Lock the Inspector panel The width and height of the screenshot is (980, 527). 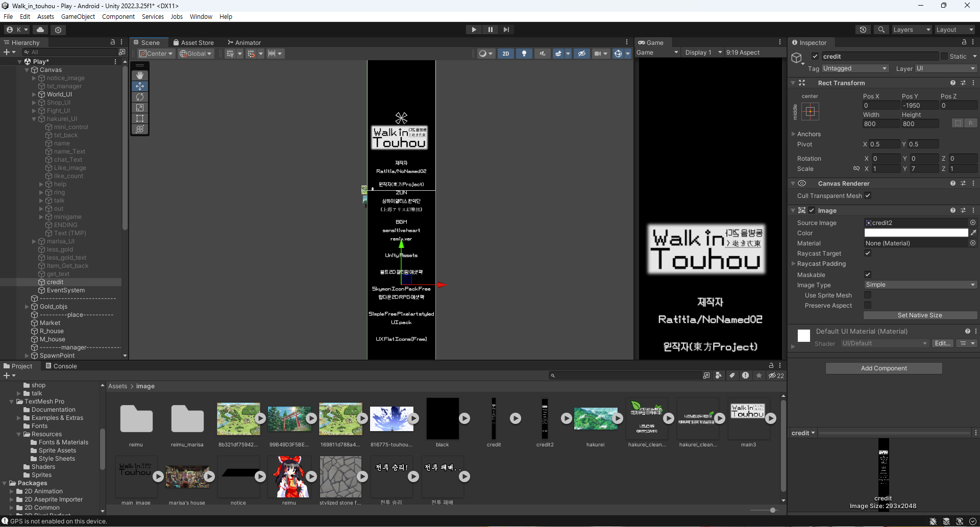[x=964, y=42]
